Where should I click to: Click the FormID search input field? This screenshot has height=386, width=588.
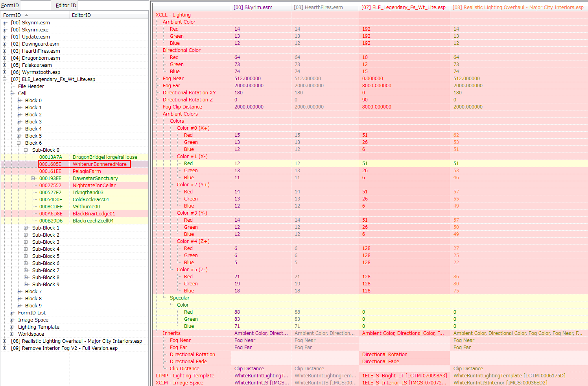point(35,6)
